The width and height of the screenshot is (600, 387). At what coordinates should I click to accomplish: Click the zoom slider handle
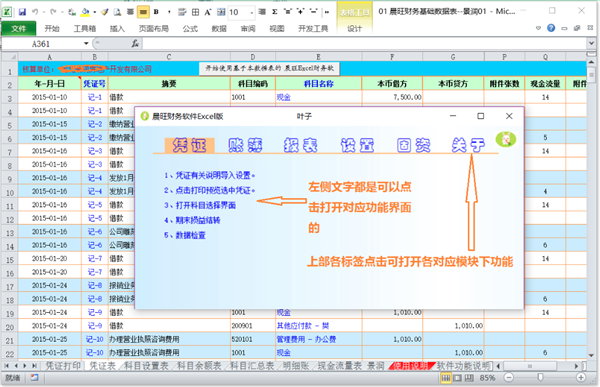coord(540,378)
